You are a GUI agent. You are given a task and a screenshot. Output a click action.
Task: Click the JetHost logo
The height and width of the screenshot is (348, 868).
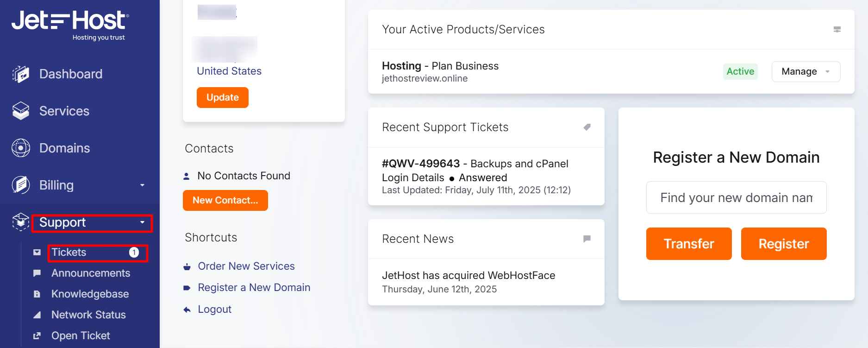[x=70, y=25]
